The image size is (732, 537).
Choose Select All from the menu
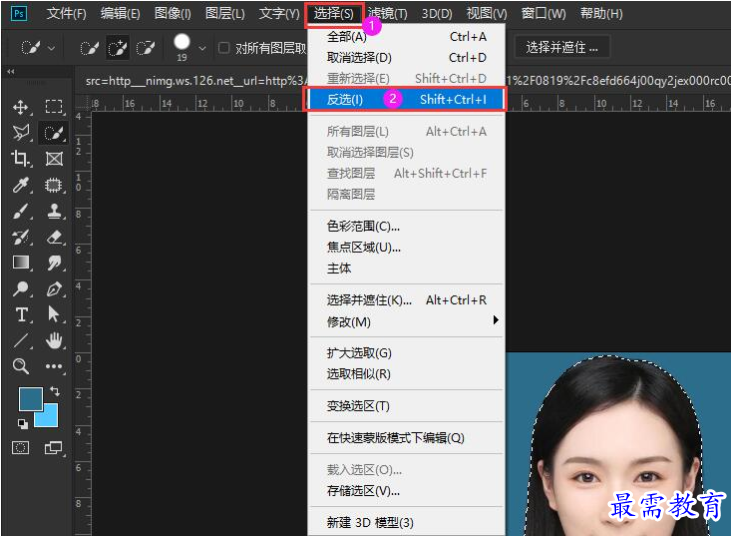[406, 36]
